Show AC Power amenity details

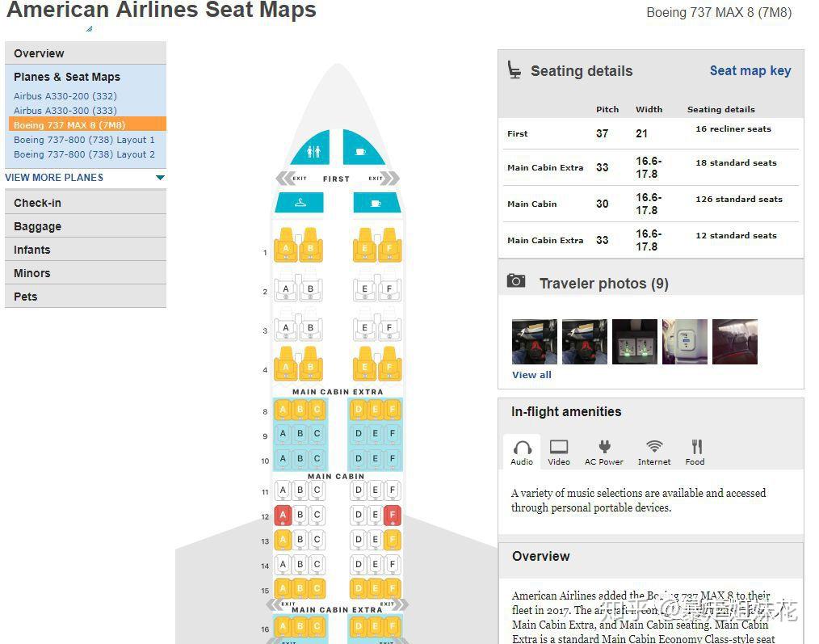click(x=604, y=452)
